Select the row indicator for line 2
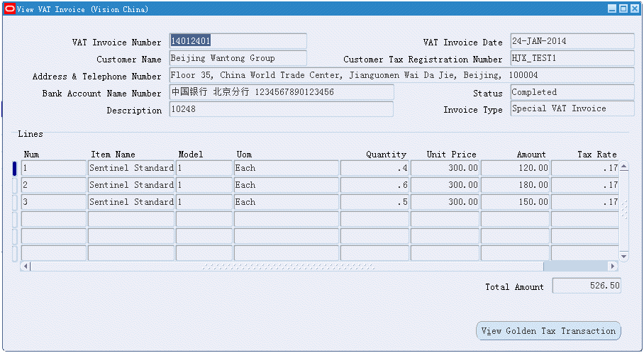The height and width of the screenshot is (353, 644). coord(15,185)
